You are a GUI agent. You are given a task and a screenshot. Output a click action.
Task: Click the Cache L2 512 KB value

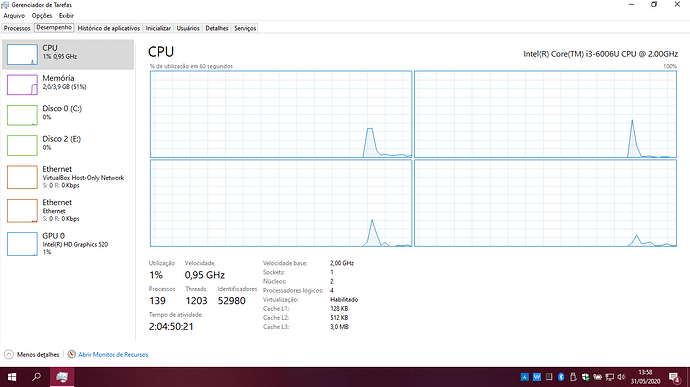point(339,317)
